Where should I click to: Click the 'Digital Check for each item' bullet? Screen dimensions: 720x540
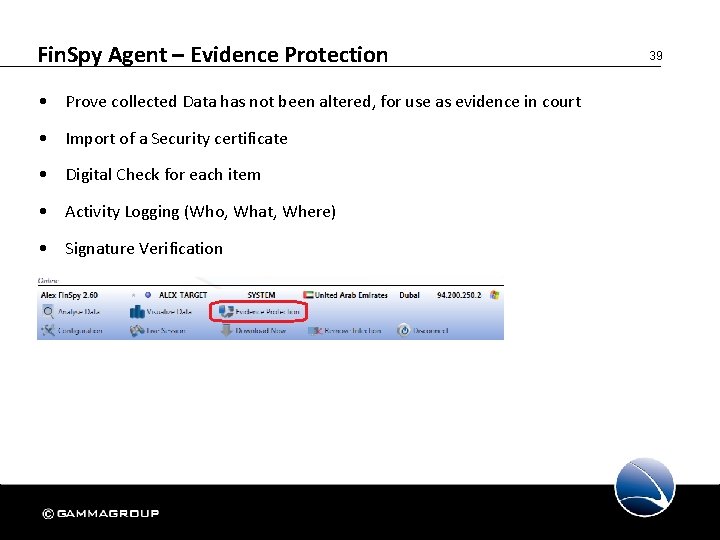coord(163,174)
